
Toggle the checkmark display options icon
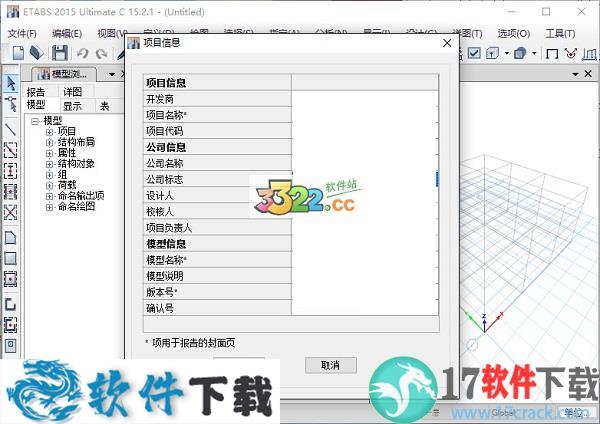[475, 53]
